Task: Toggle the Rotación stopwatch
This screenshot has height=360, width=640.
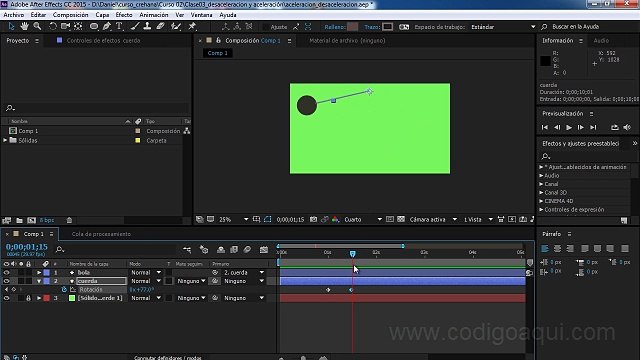Action: tap(64, 289)
